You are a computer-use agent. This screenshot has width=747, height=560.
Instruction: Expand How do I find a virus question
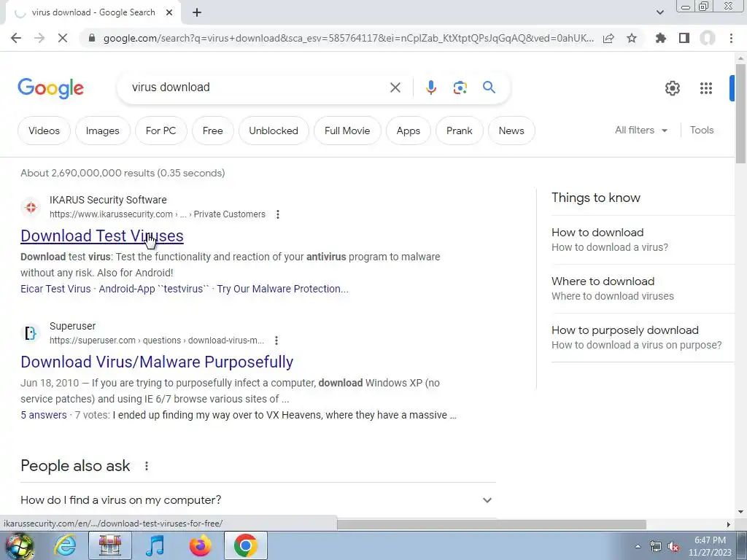coord(258,500)
